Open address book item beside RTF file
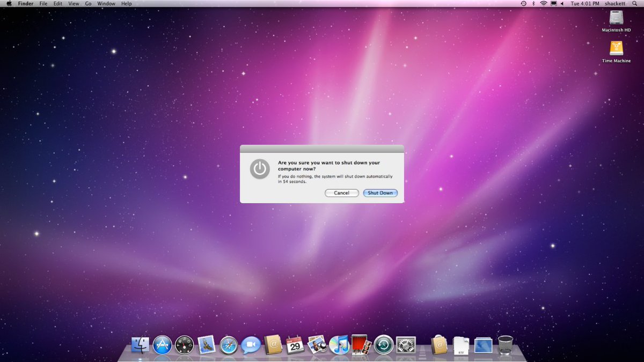 pos(439,345)
